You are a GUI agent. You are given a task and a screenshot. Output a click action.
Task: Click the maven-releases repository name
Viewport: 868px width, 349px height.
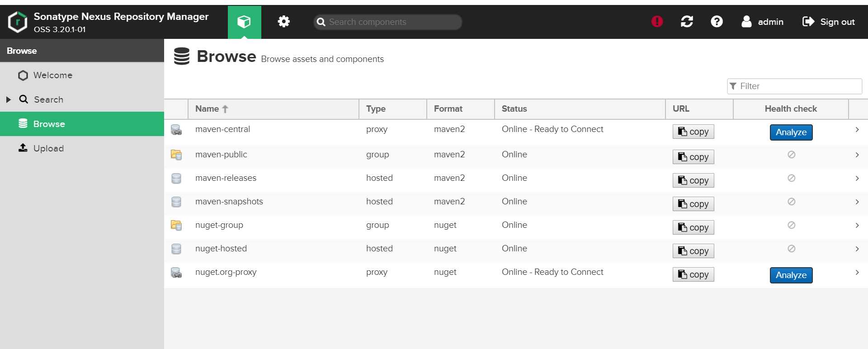coord(226,178)
